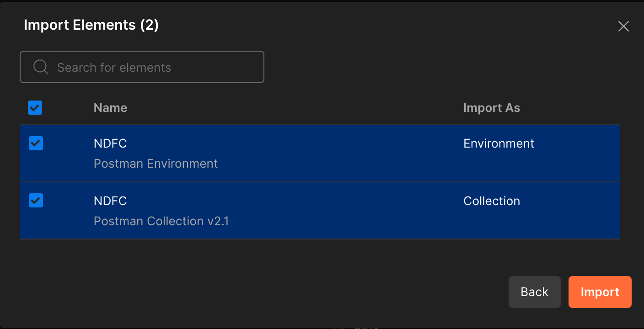
Task: Click the Postman Environment subtitle text
Action: (x=156, y=164)
